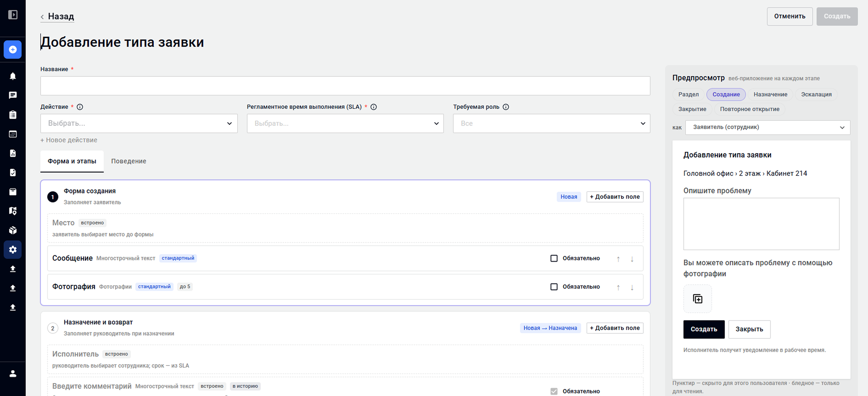The width and height of the screenshot is (868, 396).
Task: Open the Требуемая роль dropdown
Action: tap(552, 123)
